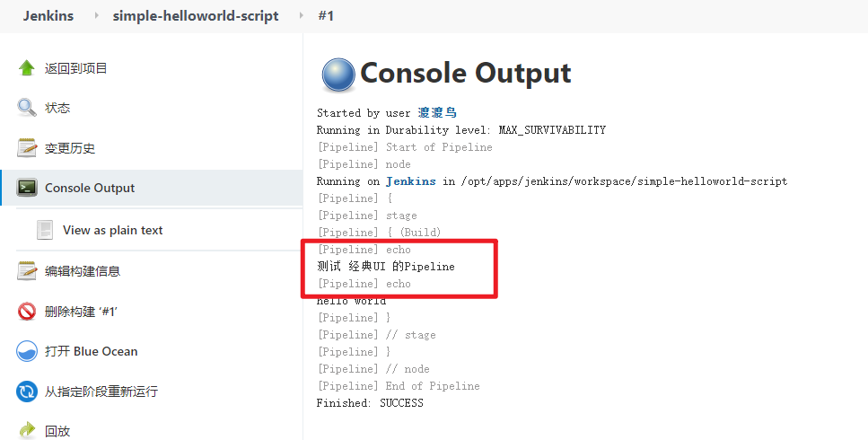Click the document icon beside View as plain text
The height and width of the screenshot is (440, 868).
click(x=45, y=230)
